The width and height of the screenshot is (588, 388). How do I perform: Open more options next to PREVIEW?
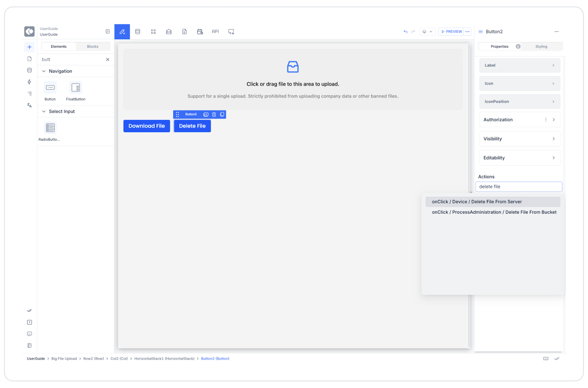467,32
